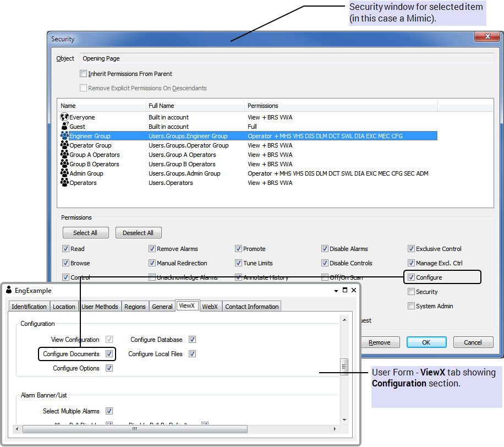Click the Engineer Group icon
The width and height of the screenshot is (504, 447).
tap(64, 135)
